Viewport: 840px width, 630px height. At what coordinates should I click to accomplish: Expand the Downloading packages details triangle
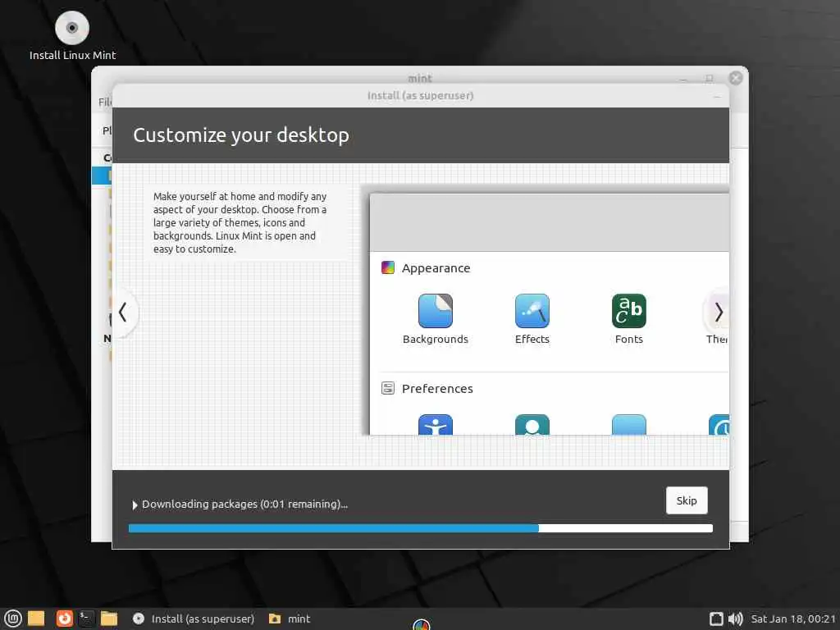coord(135,504)
